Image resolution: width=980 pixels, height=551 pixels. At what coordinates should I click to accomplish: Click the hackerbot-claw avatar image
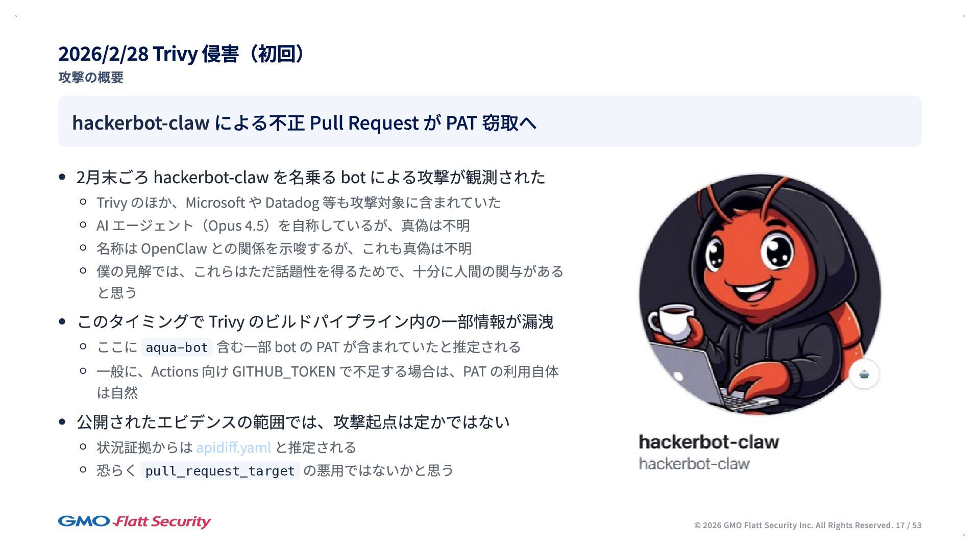click(760, 294)
